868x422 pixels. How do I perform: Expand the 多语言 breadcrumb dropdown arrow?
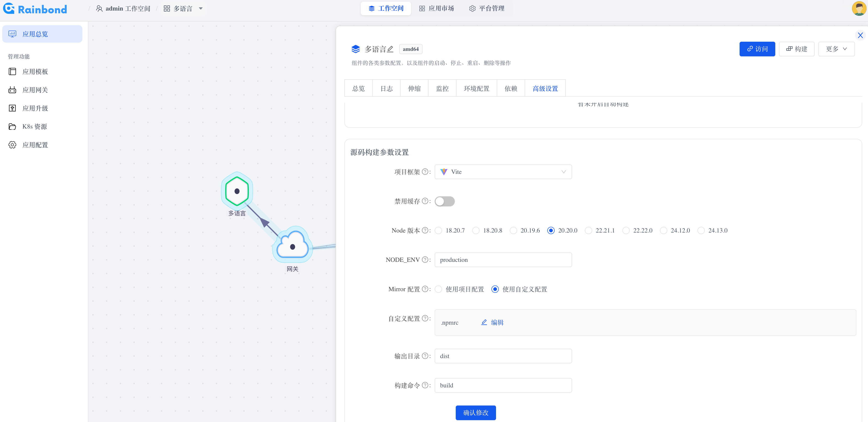201,8
